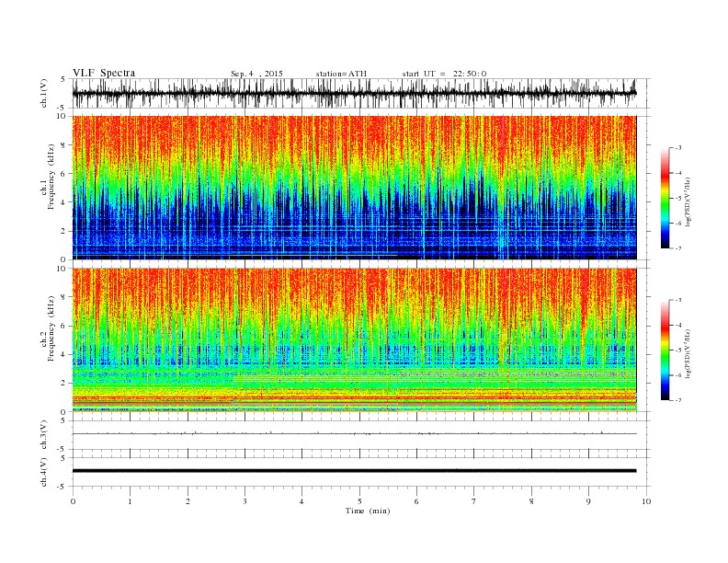Click the "ch.3(V)" axis label
The height and width of the screenshot is (563, 728).
pyautogui.click(x=44, y=435)
